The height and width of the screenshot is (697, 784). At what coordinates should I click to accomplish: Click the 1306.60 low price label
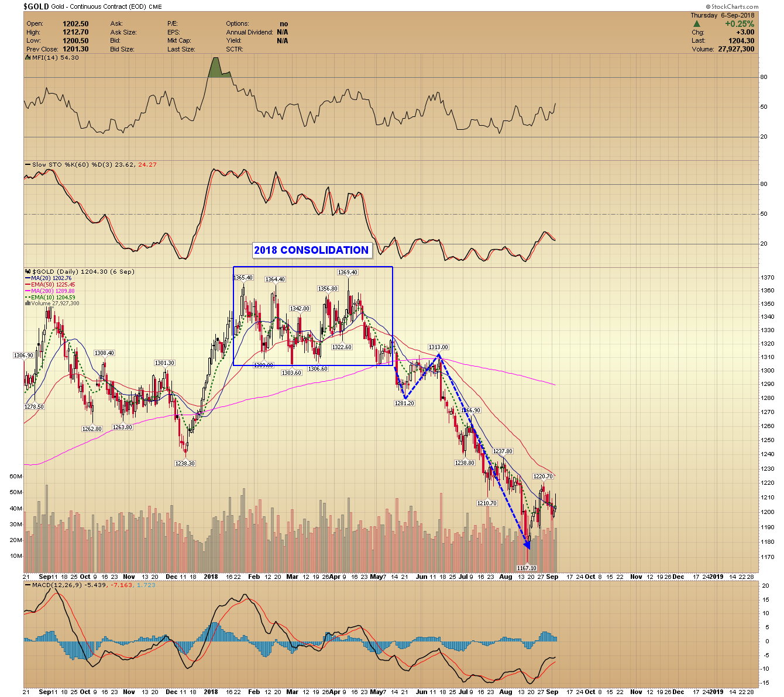tap(318, 369)
